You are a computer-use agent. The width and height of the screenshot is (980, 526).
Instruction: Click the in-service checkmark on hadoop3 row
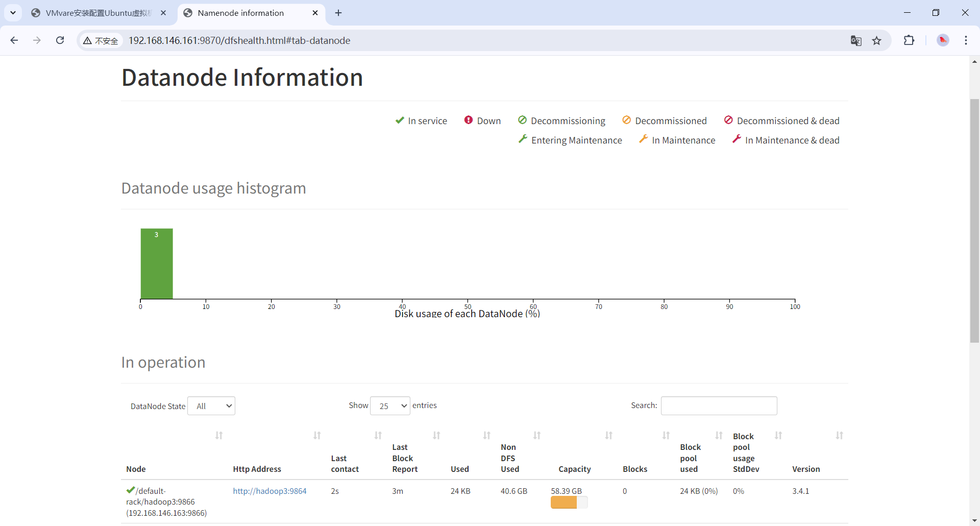(x=131, y=490)
